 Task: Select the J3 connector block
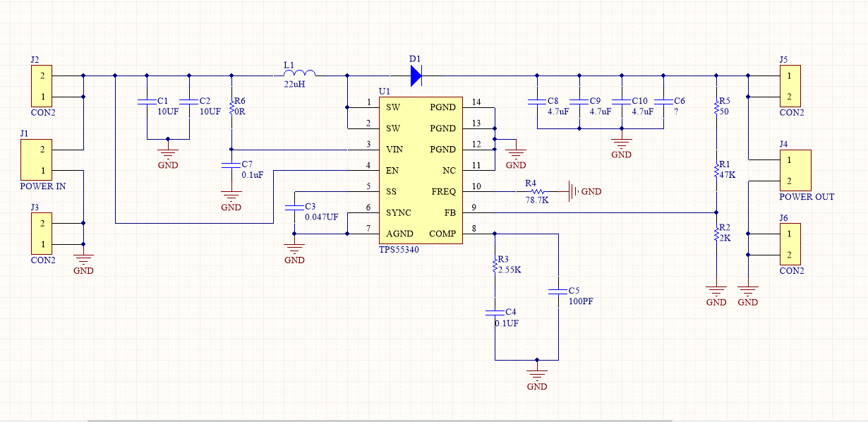[42, 234]
